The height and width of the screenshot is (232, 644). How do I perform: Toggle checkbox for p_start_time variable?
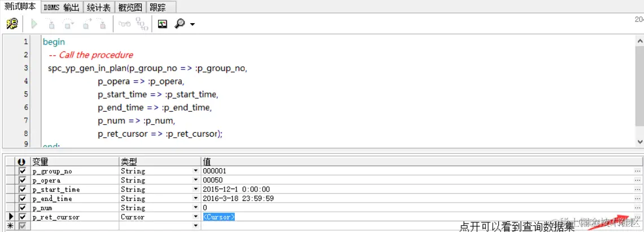(23, 189)
